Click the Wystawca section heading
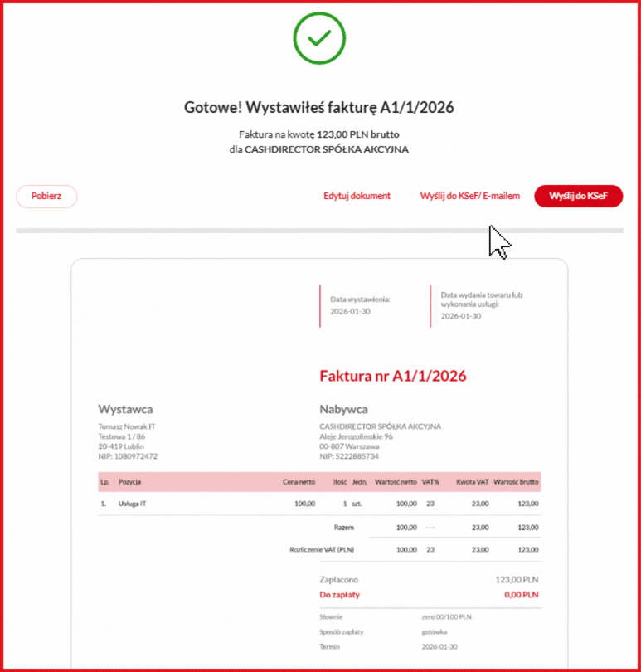Image resolution: width=641 pixels, height=672 pixels. coord(125,409)
